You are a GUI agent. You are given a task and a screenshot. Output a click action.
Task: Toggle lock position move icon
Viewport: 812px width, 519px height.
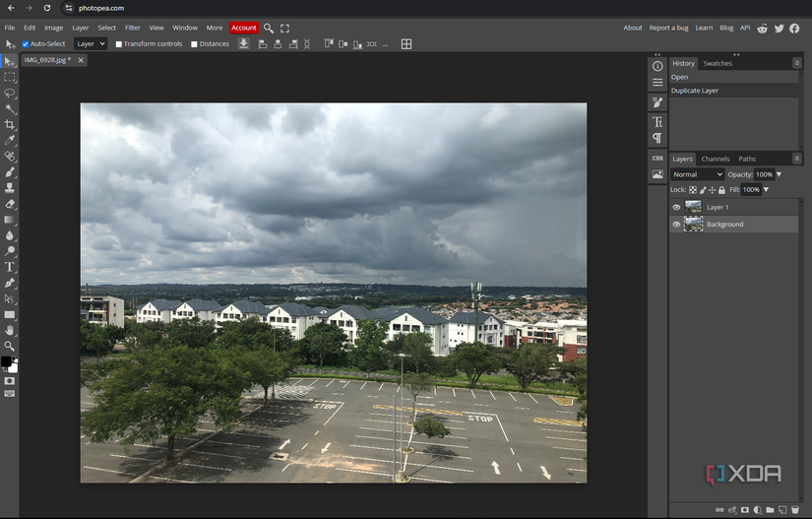(712, 189)
